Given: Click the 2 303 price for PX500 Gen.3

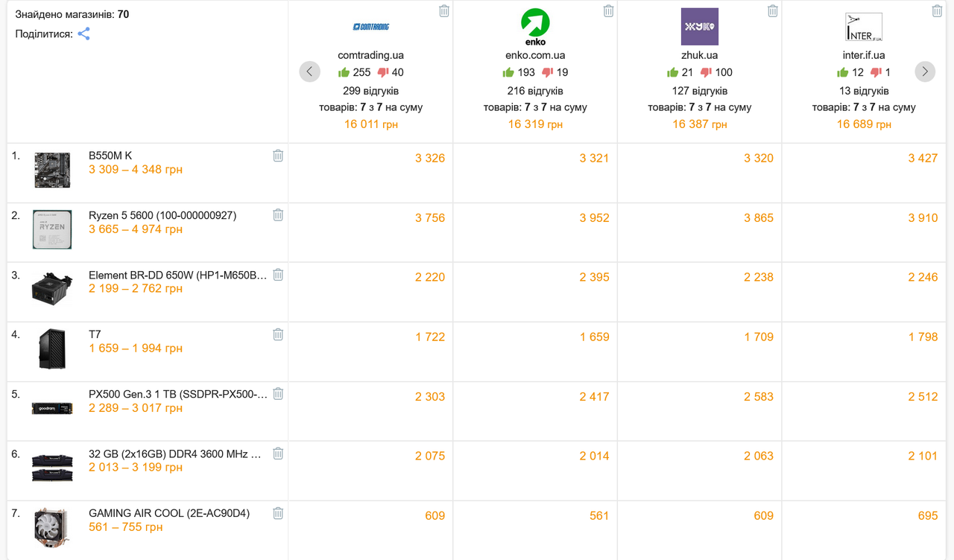Looking at the screenshot, I should pos(430,396).
